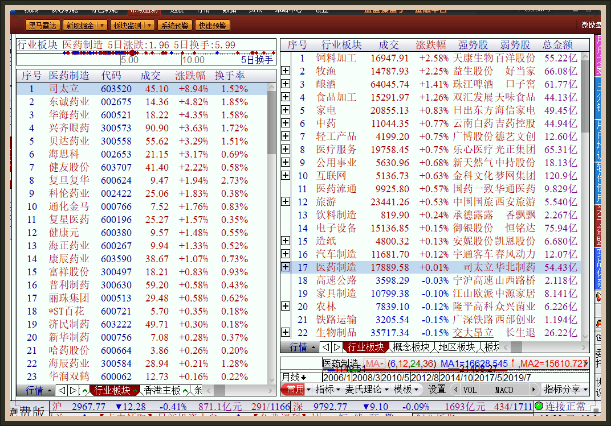Click Shenzhen index value 9792.77
This screenshot has width=611, height=426.
point(330,407)
